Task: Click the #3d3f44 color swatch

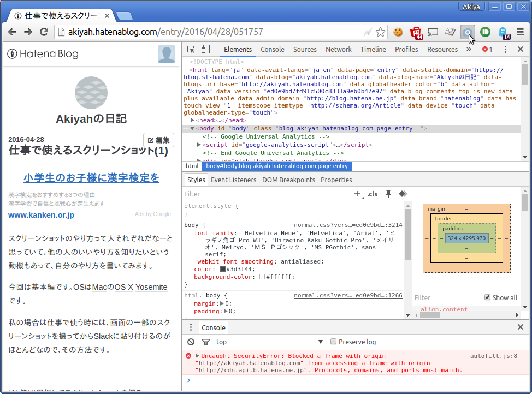Action: click(222, 269)
